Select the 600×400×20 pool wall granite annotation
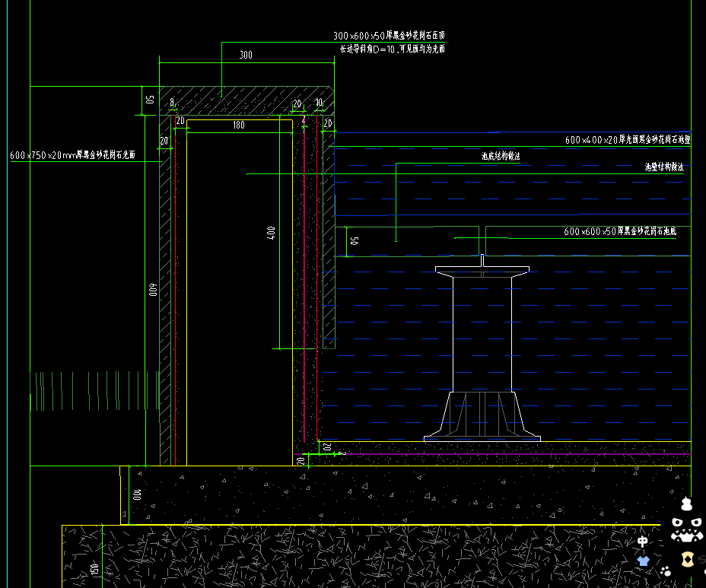The height and width of the screenshot is (588, 706). (x=628, y=139)
